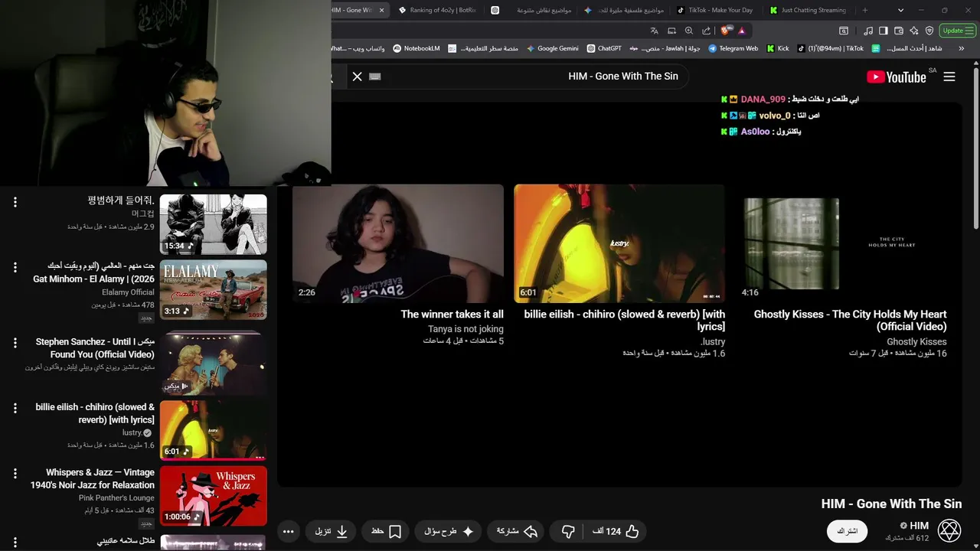
Task: Open the Jawlah جولة bookmark
Action: pyautogui.click(x=665, y=48)
